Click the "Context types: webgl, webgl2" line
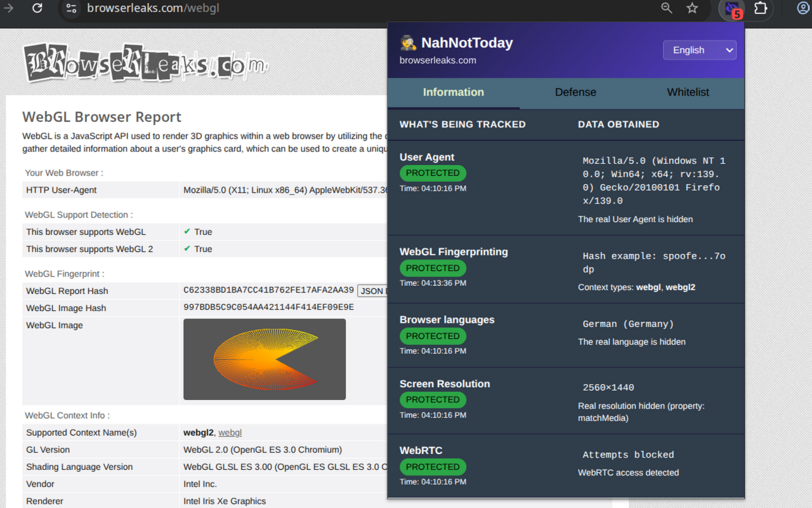Viewport: 812px width, 508px height. [x=637, y=288]
